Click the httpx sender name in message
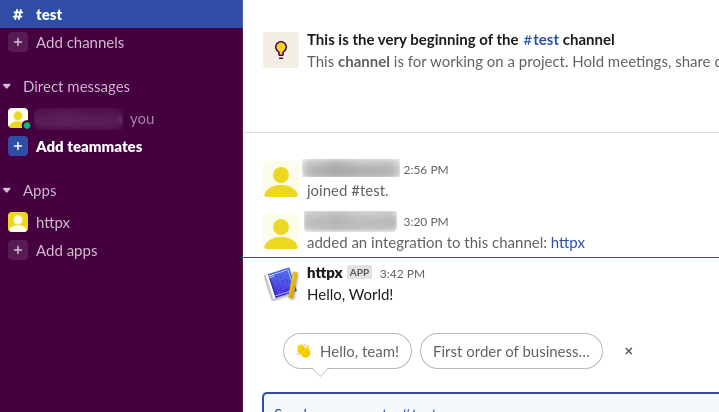719x412 pixels. coord(324,273)
